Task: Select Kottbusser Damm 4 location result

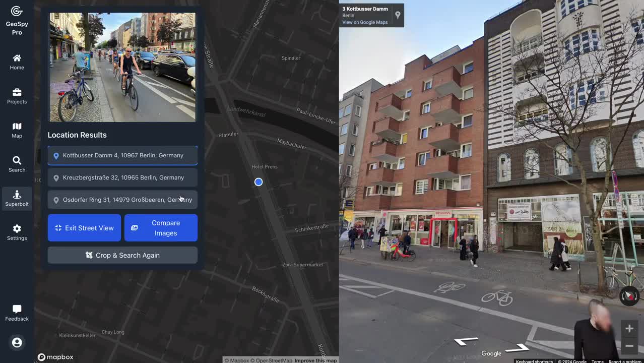Action: click(122, 155)
